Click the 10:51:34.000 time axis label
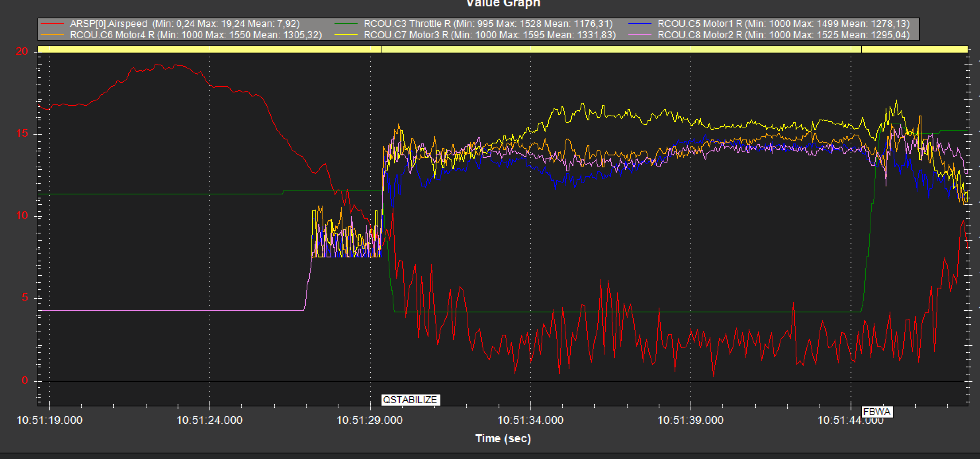 [530, 420]
